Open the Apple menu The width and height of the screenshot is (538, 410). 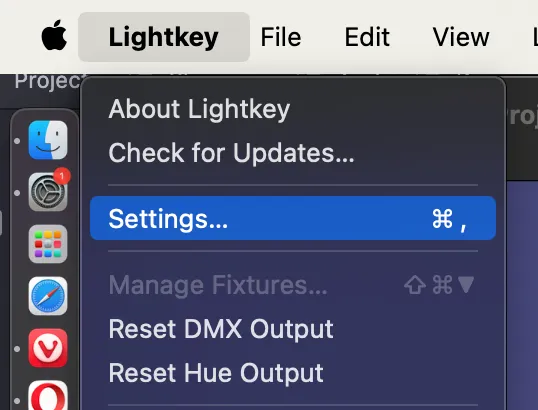point(54,35)
